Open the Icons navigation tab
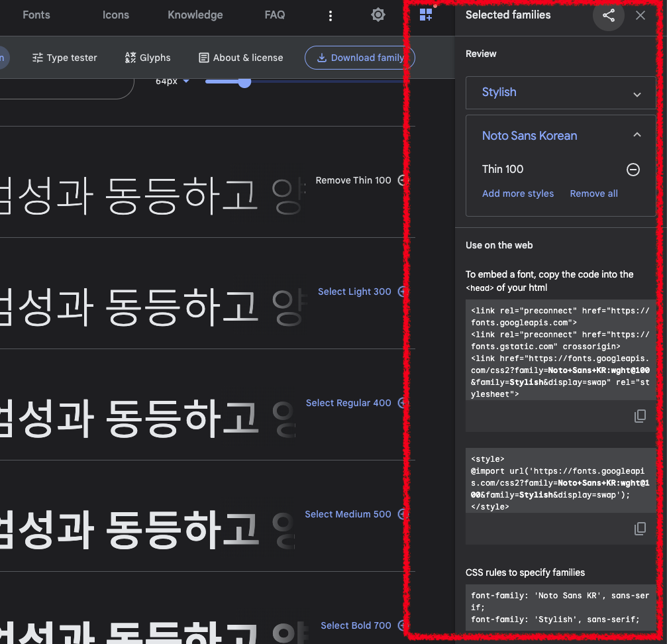This screenshot has width=667, height=644. [116, 15]
